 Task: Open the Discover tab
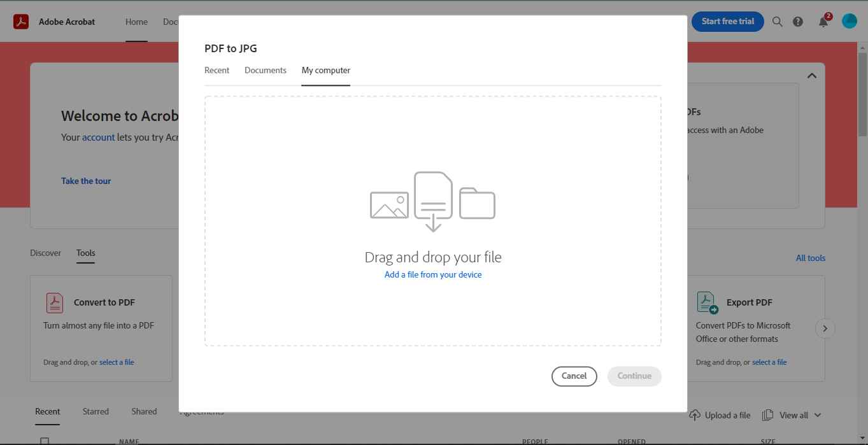point(46,253)
